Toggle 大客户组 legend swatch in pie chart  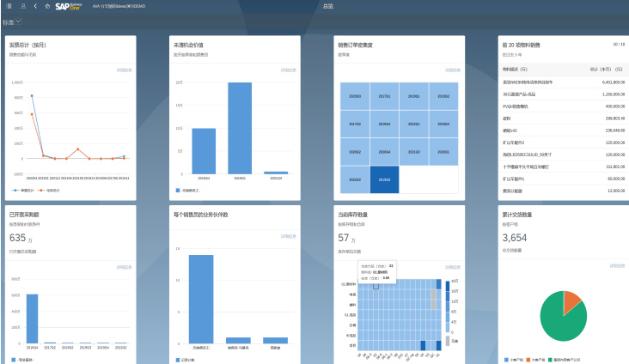pyautogui.click(x=528, y=360)
